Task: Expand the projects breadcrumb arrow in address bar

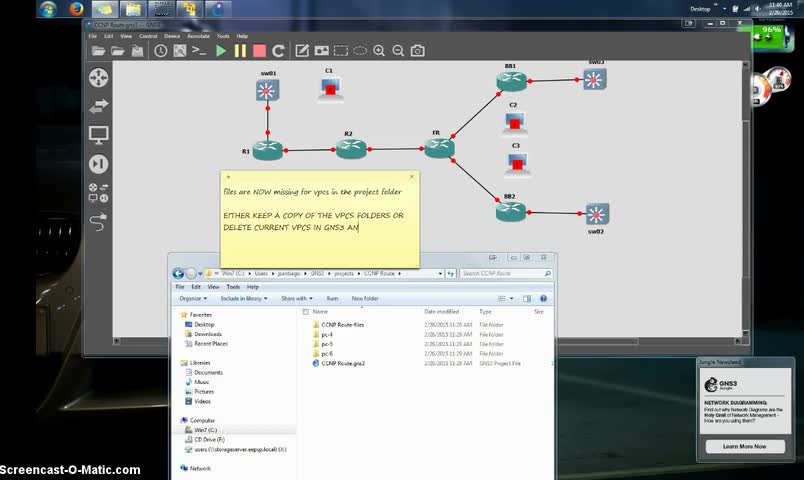Action: pyautogui.click(x=358, y=274)
